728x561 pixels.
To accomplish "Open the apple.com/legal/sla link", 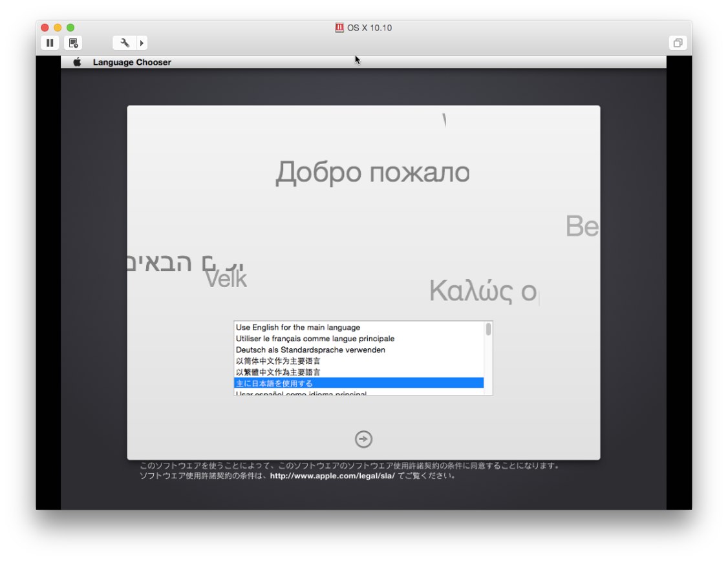I will pos(332,476).
